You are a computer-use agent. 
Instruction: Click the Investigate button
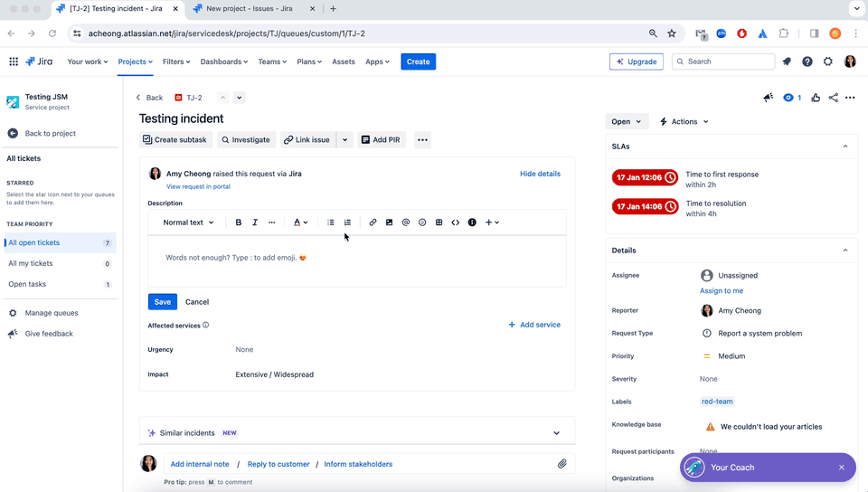coord(246,140)
